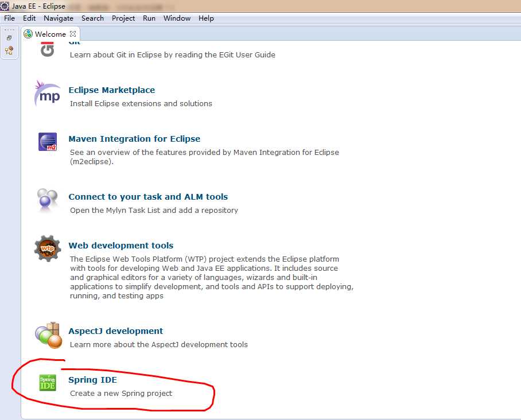Open the Run menu
521x420 pixels.
click(x=149, y=18)
